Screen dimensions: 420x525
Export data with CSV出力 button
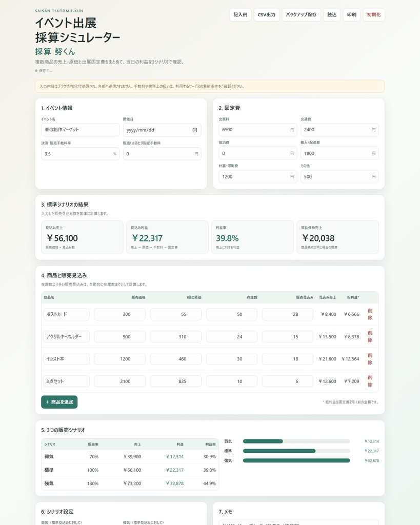coord(267,15)
